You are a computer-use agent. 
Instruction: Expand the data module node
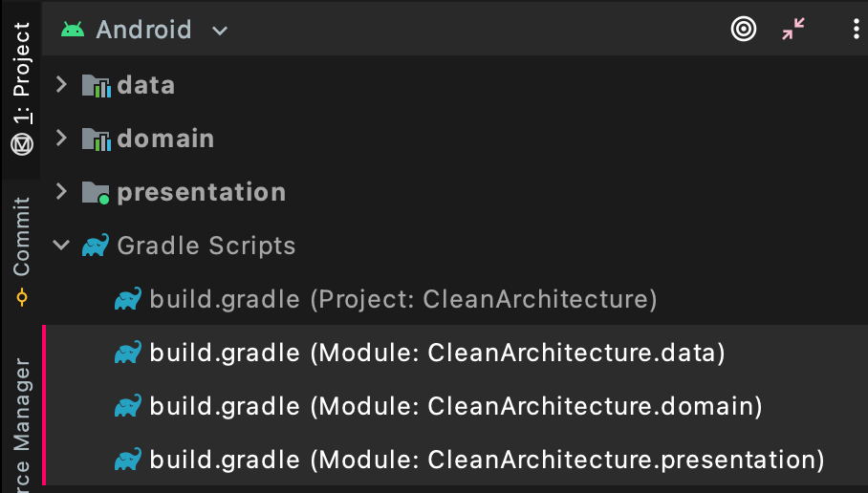click(x=61, y=85)
